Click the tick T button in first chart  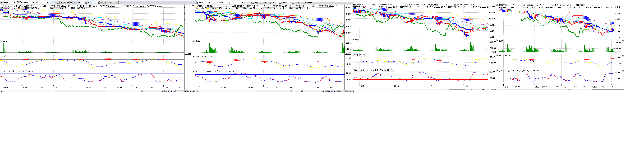coord(74,3)
